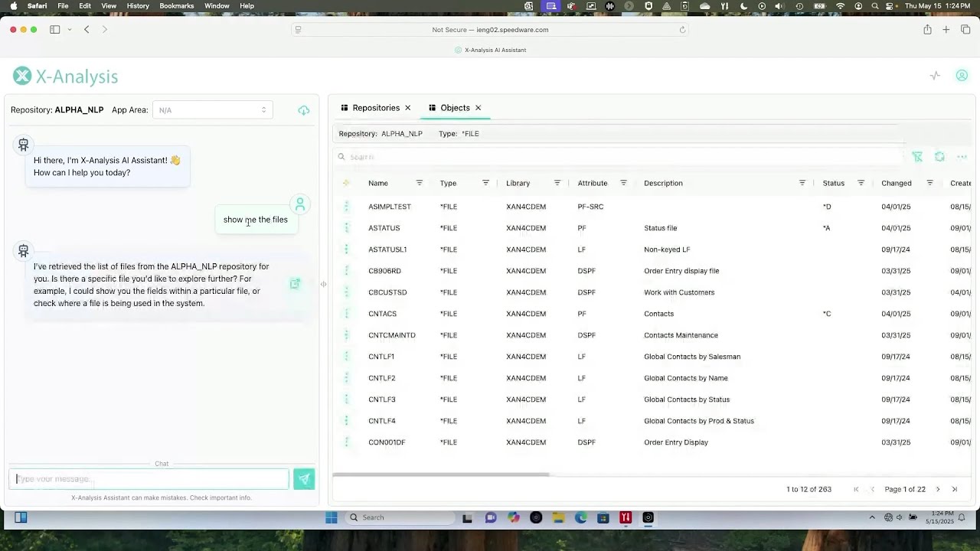Jump to the first page of results
Image resolution: width=980 pixels, height=551 pixels.
tap(856, 489)
